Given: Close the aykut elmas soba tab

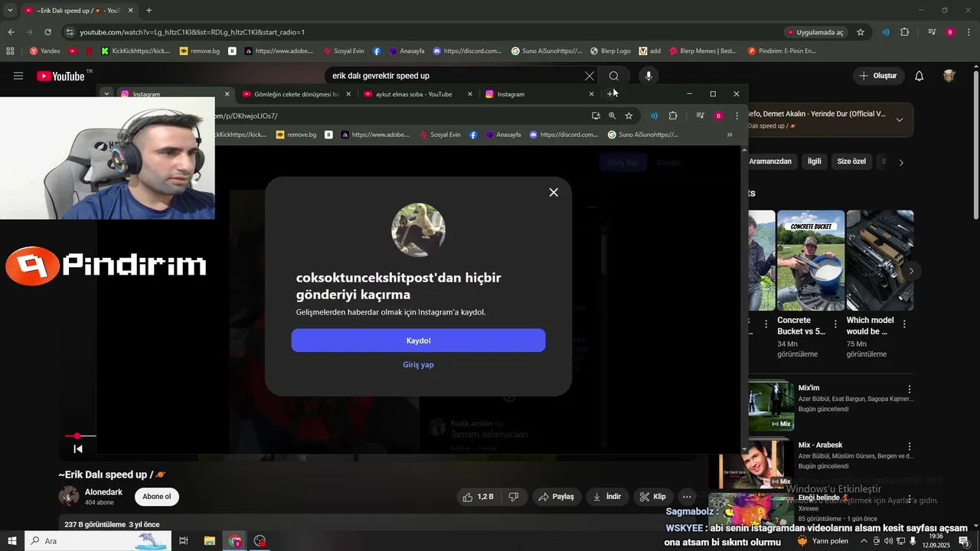Looking at the screenshot, I should coord(469,94).
